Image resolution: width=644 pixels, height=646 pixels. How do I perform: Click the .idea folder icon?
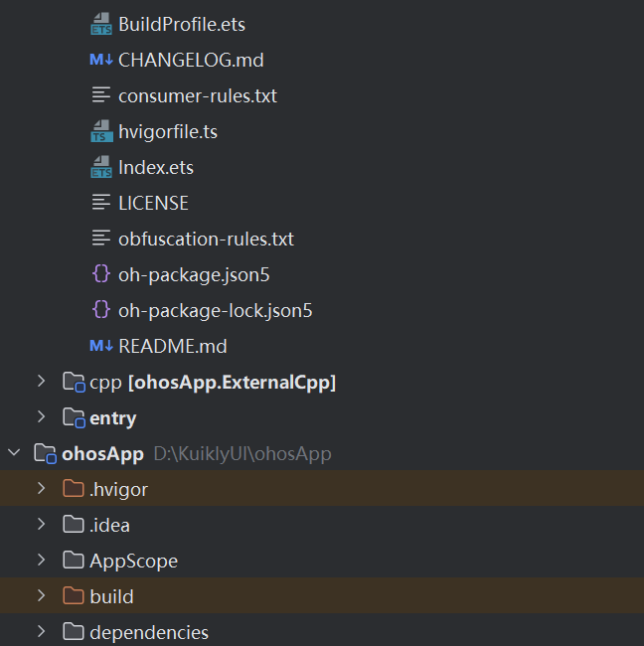point(74,525)
